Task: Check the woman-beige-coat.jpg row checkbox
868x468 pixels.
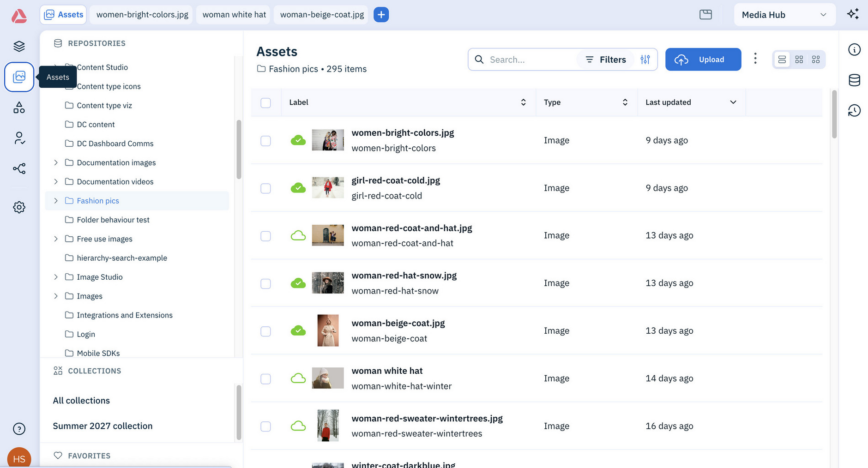Action: (x=265, y=331)
